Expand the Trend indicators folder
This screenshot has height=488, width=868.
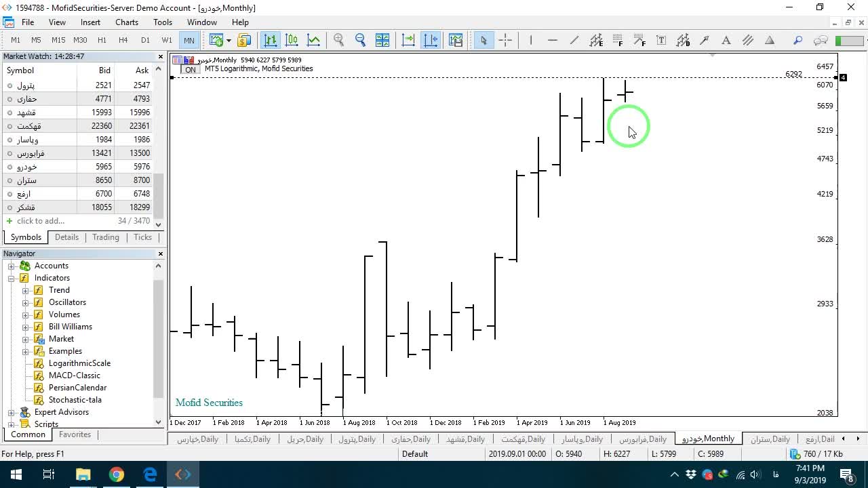(x=26, y=290)
